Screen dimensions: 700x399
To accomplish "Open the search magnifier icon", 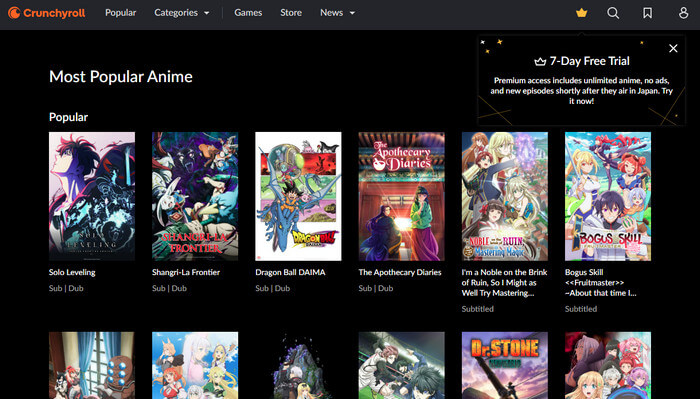I will click(x=613, y=13).
